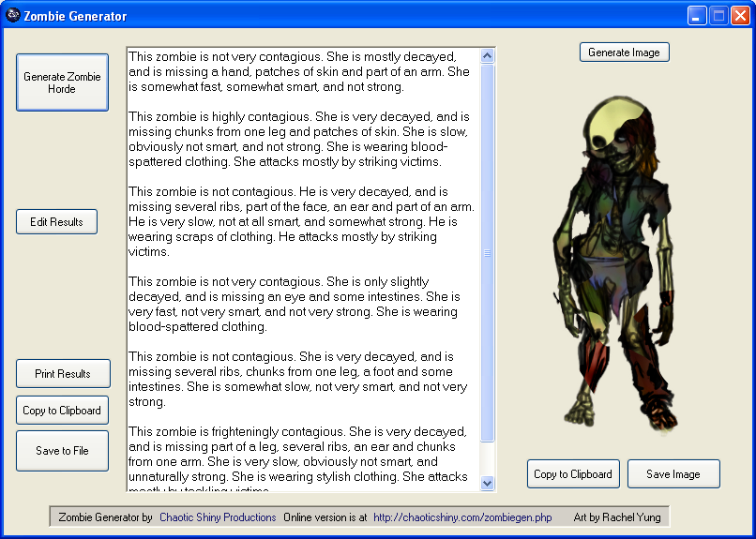Copy the zombie image to clipboard
756x539 pixels.
(573, 474)
